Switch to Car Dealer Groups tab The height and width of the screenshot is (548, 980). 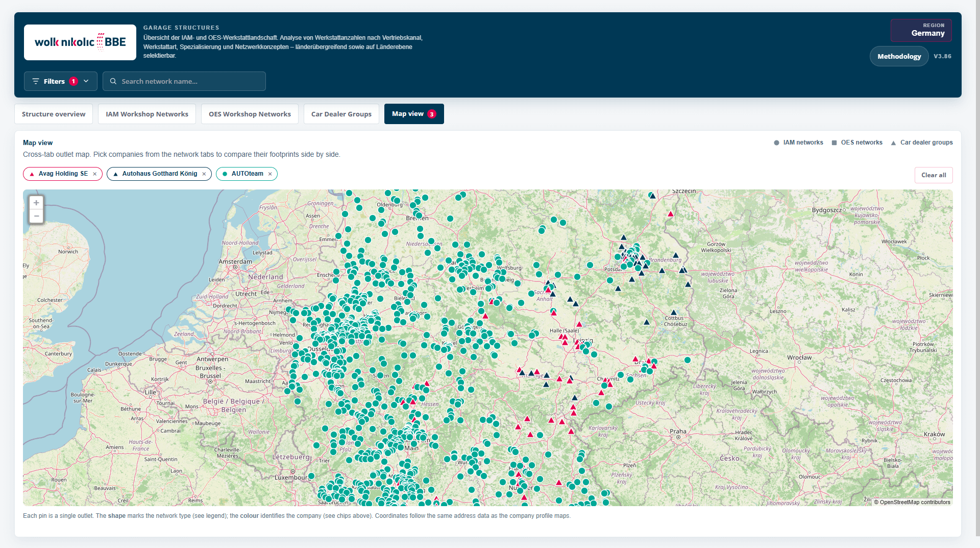341,114
